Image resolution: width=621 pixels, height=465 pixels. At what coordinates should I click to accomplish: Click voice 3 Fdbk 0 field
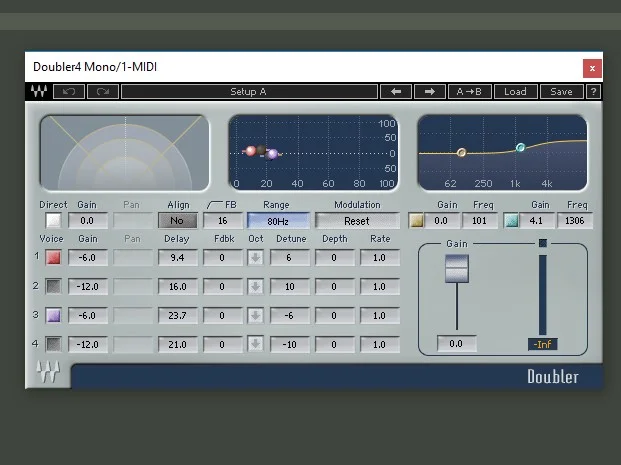[223, 315]
